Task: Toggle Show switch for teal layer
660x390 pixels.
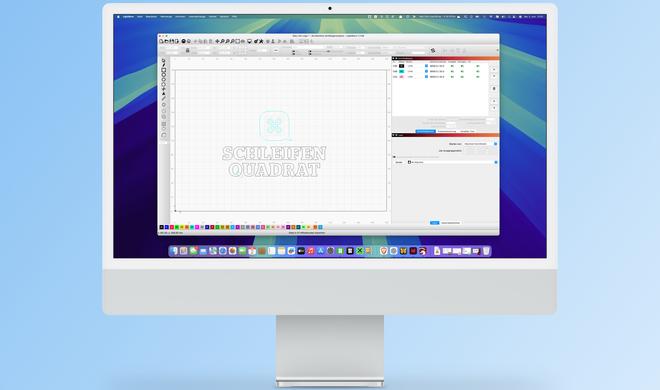Action: [x=462, y=72]
